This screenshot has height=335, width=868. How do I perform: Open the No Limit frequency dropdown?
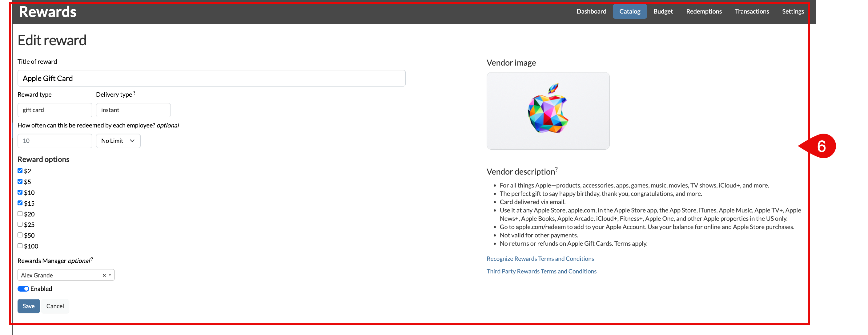(118, 140)
